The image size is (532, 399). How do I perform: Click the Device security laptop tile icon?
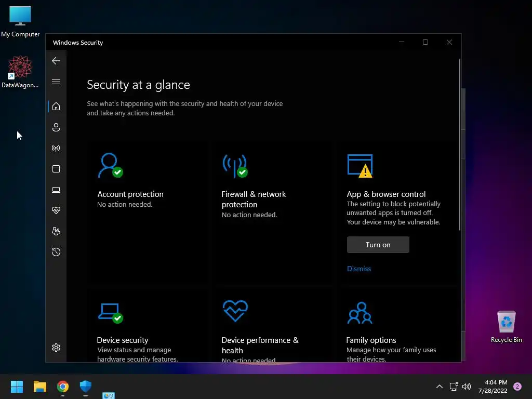[111, 313]
